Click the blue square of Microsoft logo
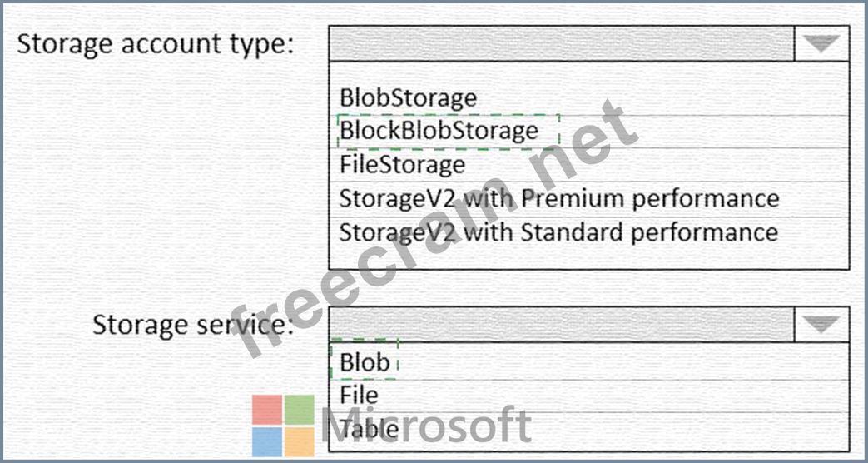This screenshot has height=463, width=868. pyautogui.click(x=267, y=442)
